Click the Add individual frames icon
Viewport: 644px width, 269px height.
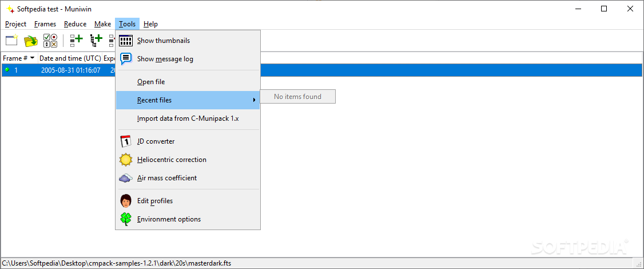point(76,40)
